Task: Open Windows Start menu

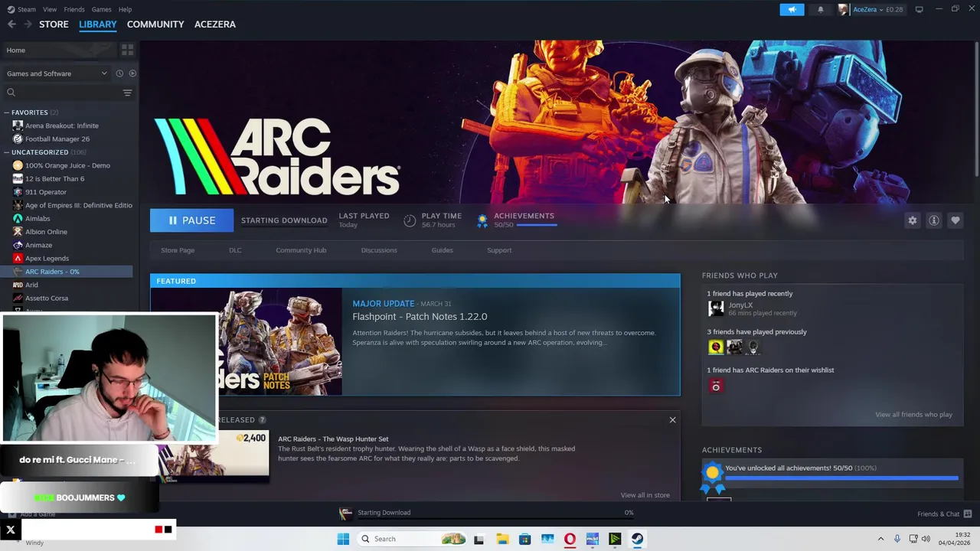Action: pyautogui.click(x=343, y=539)
